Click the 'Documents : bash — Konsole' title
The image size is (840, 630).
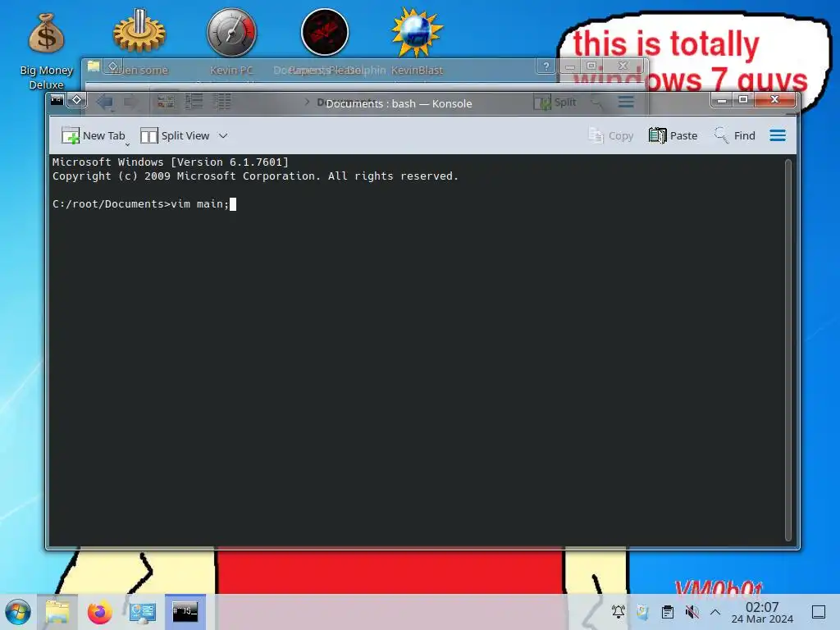click(399, 104)
